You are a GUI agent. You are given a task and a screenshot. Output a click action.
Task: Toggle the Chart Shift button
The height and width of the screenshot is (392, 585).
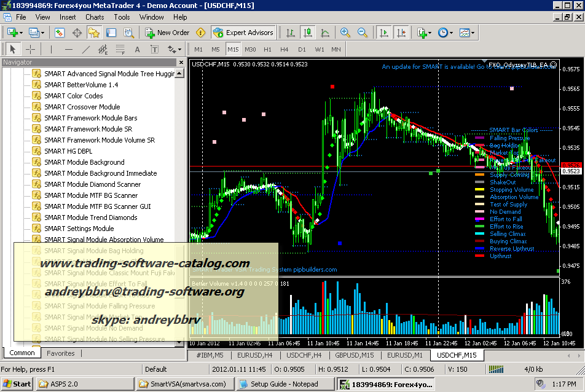click(x=401, y=33)
